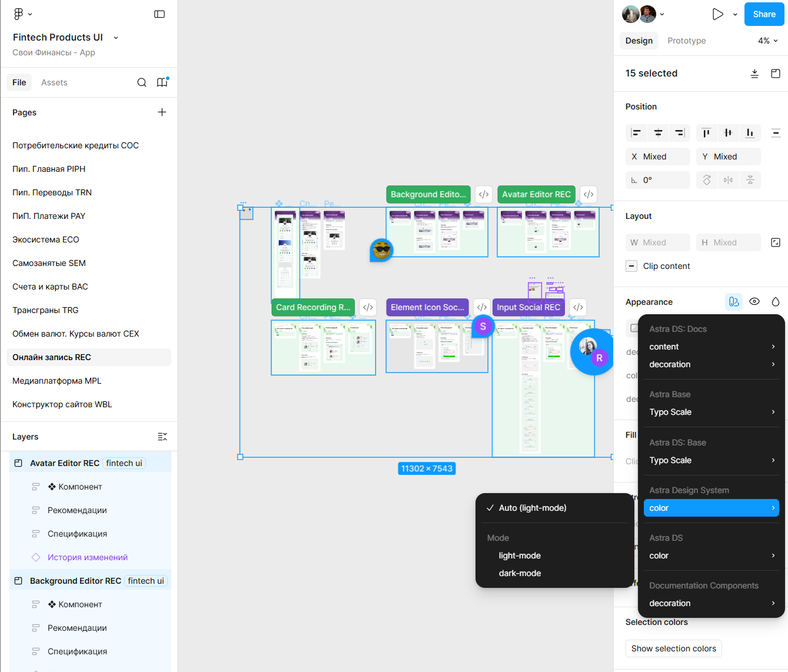The image size is (788, 672).
Task: Click the rotation 0° input field
Action: point(658,180)
